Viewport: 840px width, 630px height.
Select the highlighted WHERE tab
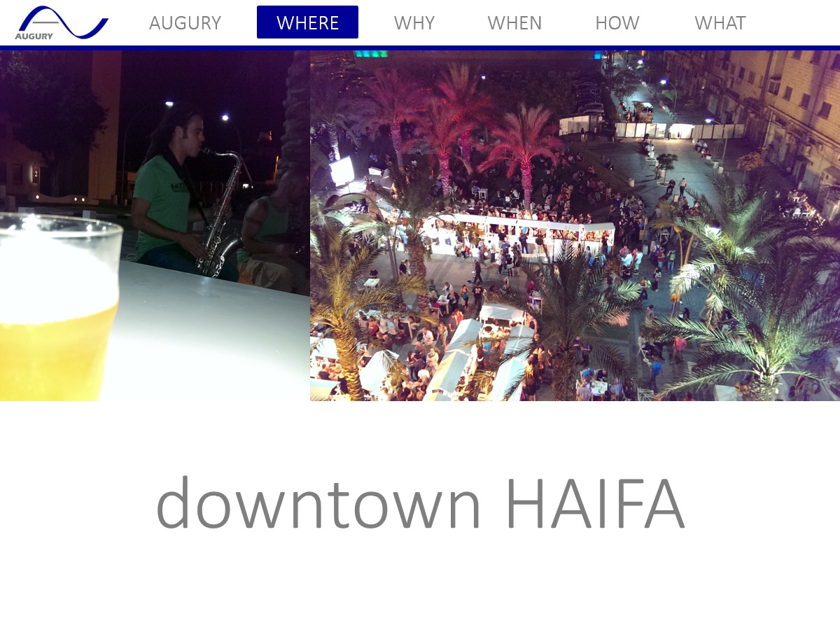coord(307,22)
